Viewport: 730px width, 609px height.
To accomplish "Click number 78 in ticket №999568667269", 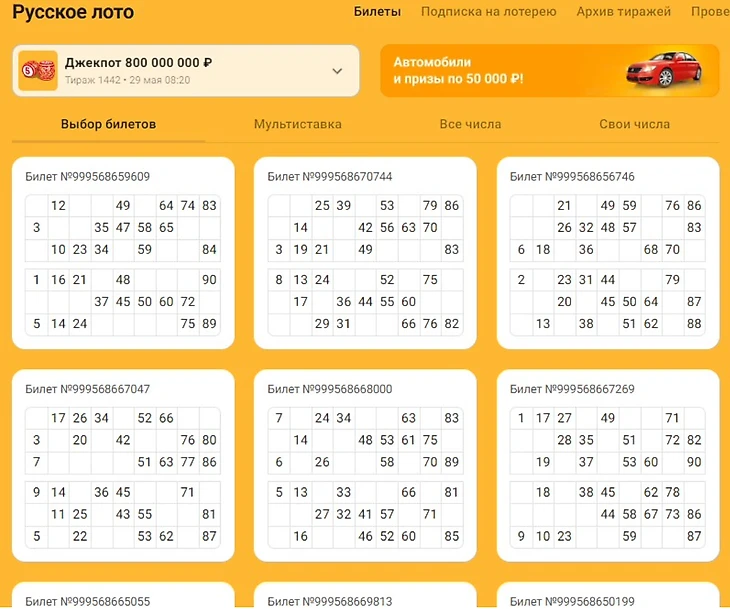I will point(672,492).
